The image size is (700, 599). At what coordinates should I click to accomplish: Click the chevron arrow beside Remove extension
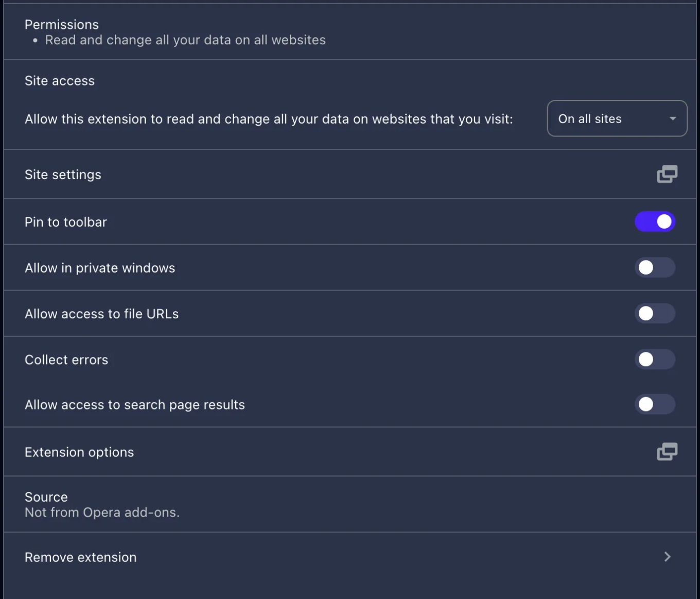pyautogui.click(x=668, y=557)
